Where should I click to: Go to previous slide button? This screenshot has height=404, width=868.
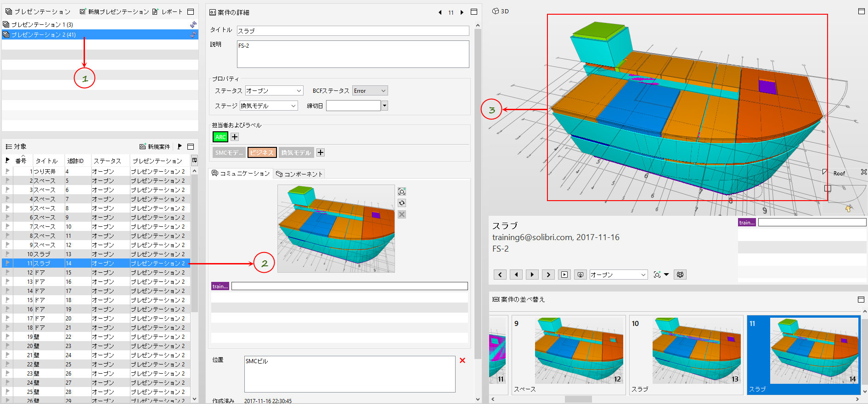click(516, 275)
